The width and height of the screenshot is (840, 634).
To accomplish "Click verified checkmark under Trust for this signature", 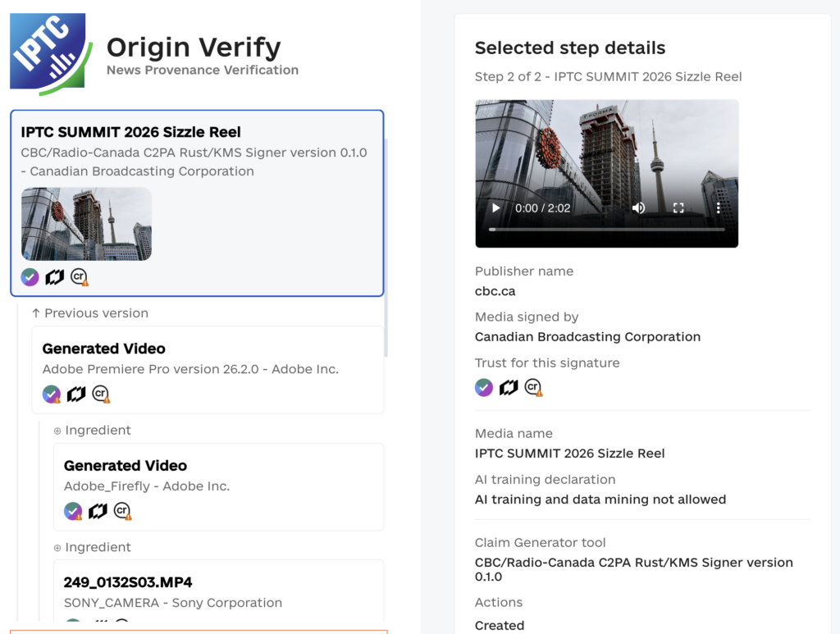I will click(484, 387).
